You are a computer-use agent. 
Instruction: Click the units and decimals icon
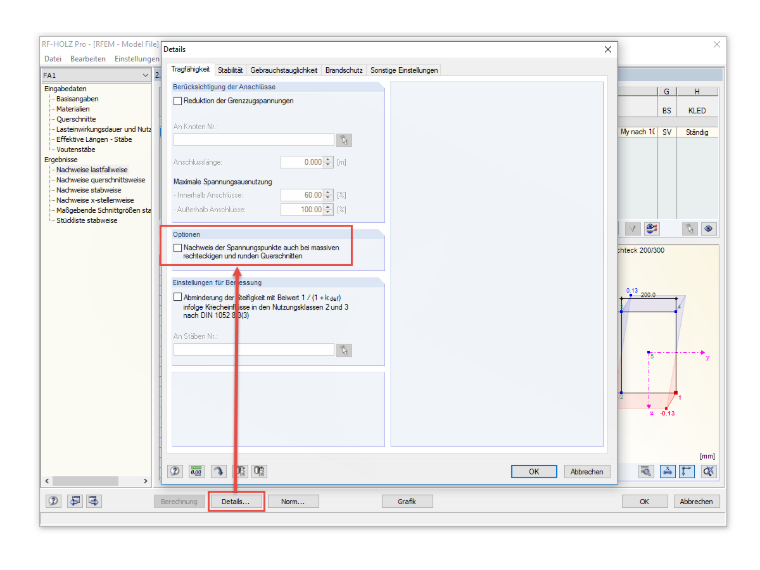click(196, 471)
